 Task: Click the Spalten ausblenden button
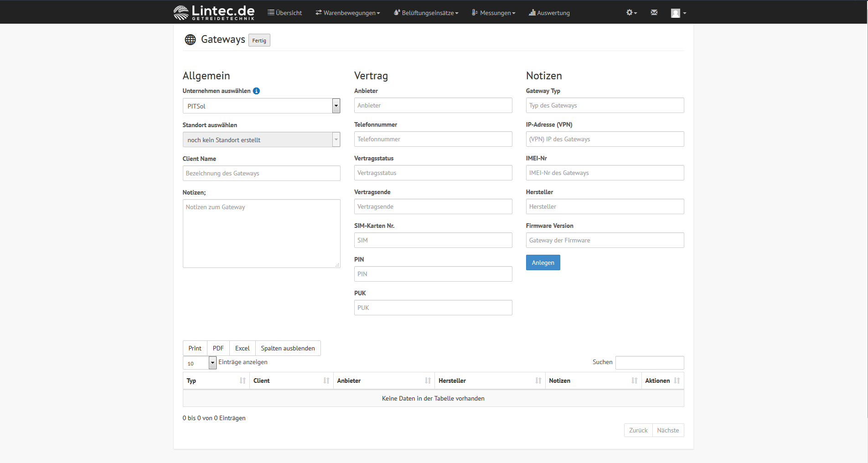288,349
